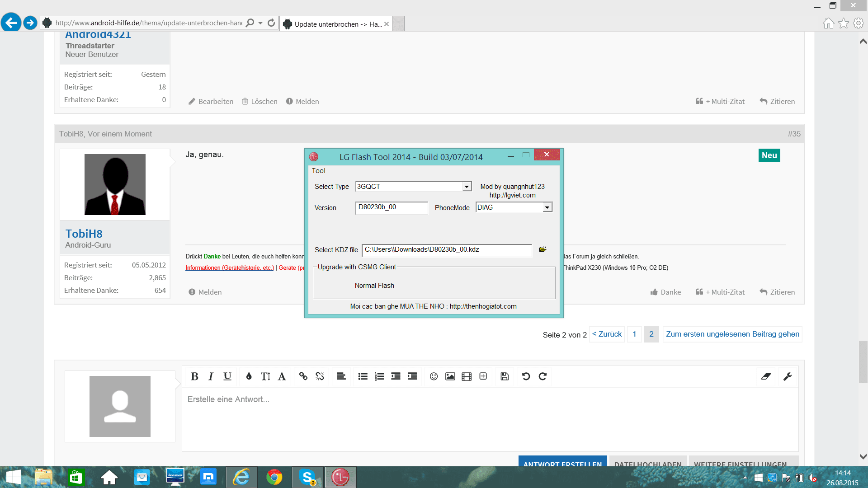Browse for KDZ file with folder icon
The width and height of the screenshot is (868, 488).
pos(543,249)
